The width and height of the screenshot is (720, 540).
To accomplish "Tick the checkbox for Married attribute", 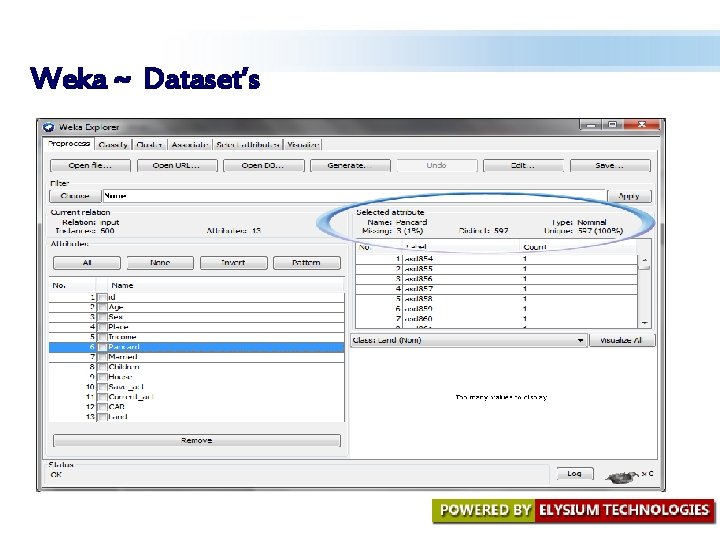I will click(x=102, y=357).
